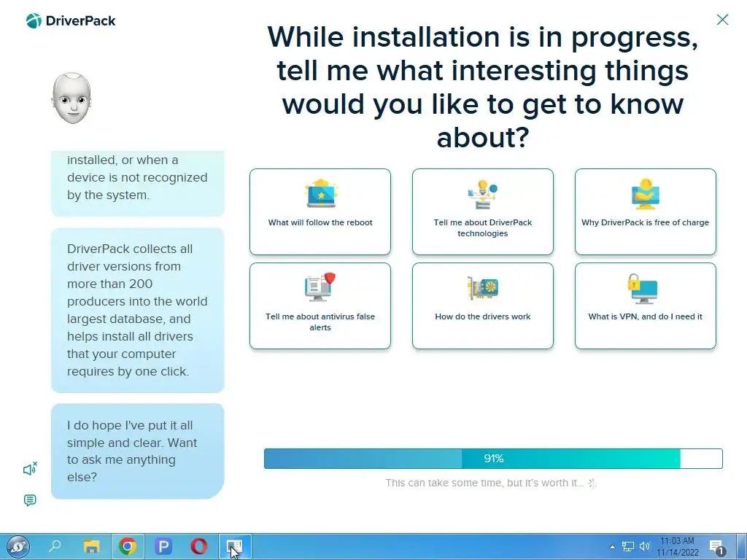
Task: Click the 'DriverPack collects all driver versions' bubble
Action: (x=138, y=310)
